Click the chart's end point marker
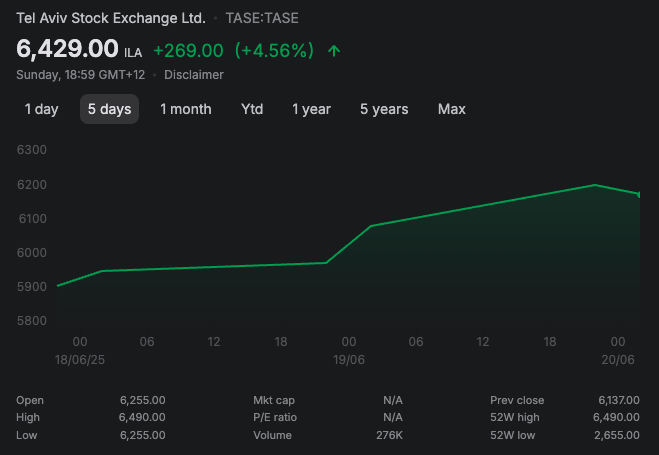659x455 pixels. coord(639,195)
